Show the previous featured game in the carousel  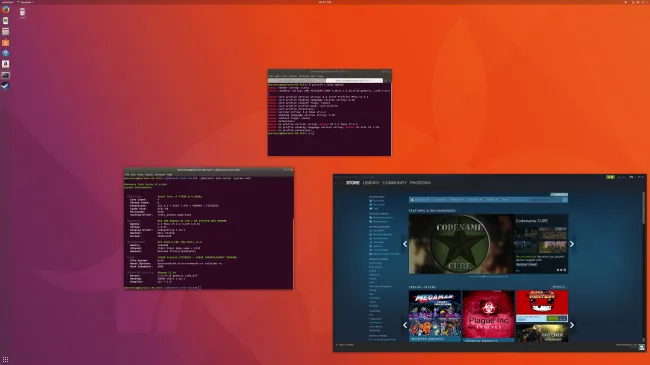tap(405, 244)
